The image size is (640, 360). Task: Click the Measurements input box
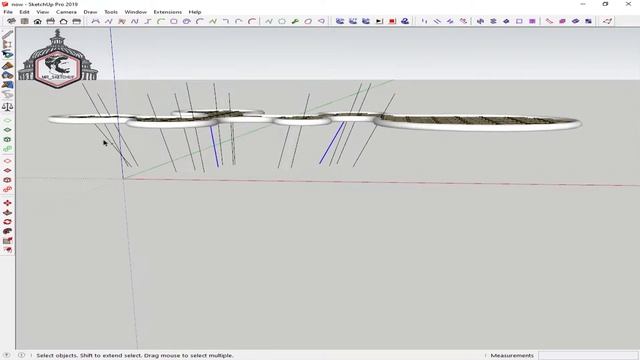588,356
